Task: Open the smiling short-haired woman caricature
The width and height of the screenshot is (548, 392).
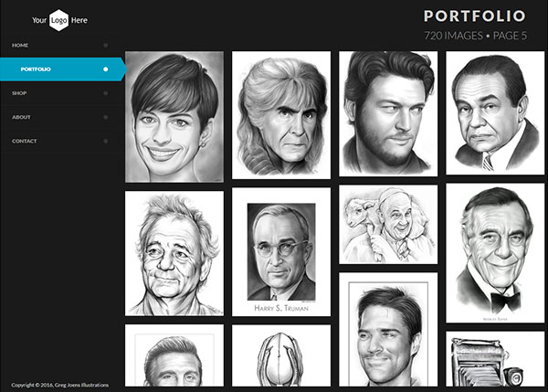Action: click(174, 116)
